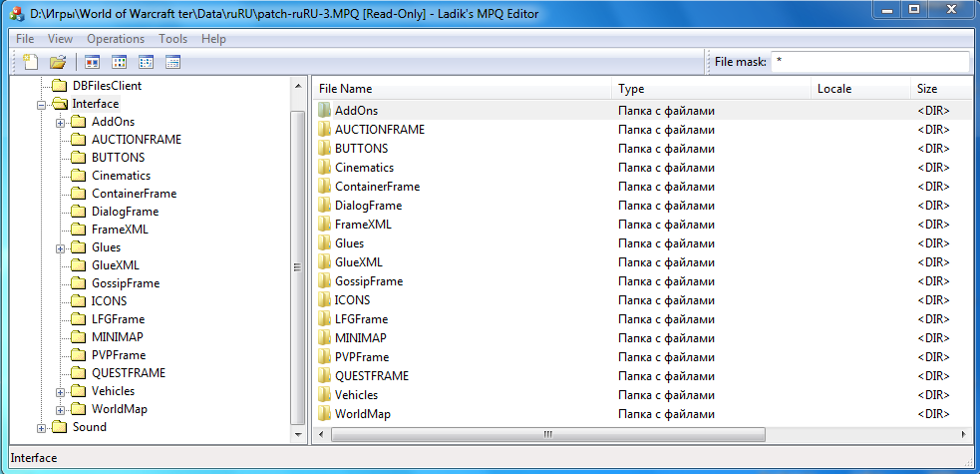Click the Glues folder icon in file list
The width and height of the screenshot is (980, 474).
[x=324, y=243]
